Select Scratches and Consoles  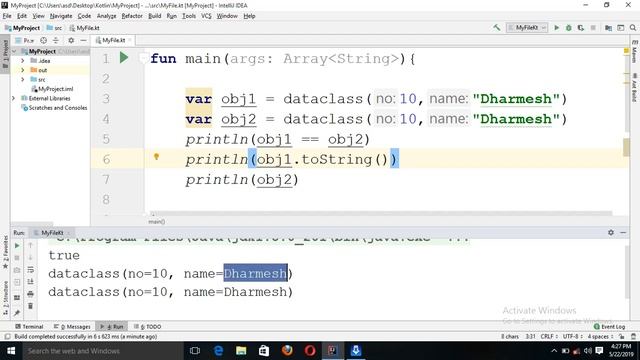click(54, 108)
